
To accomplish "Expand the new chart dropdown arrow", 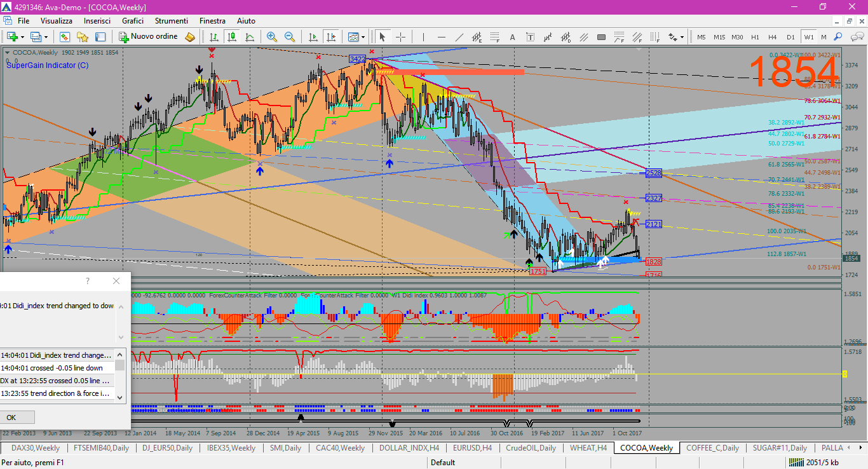I will 23,37.
